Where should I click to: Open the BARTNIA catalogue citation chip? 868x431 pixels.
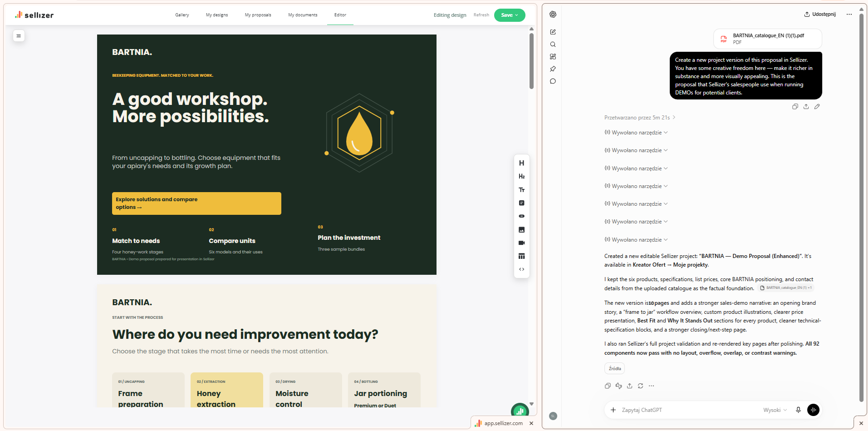[786, 288]
